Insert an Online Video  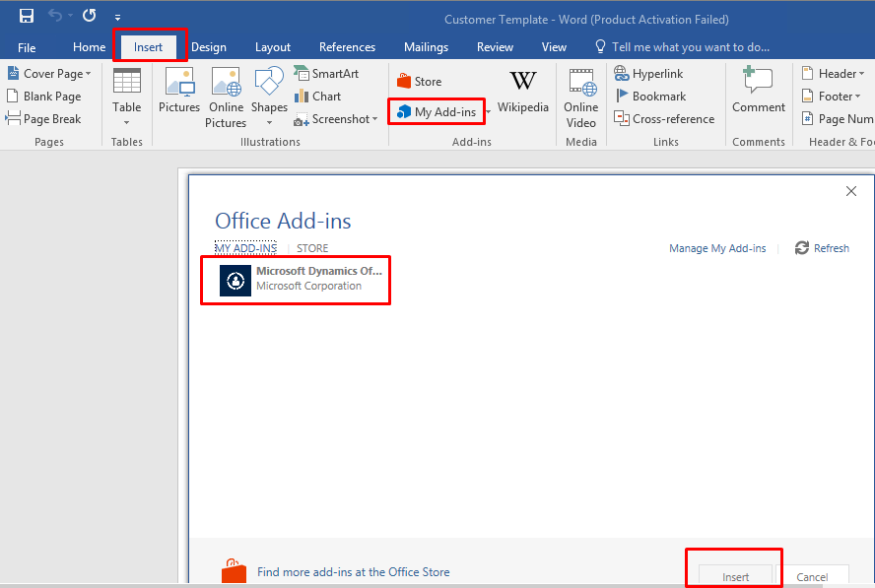[x=581, y=98]
